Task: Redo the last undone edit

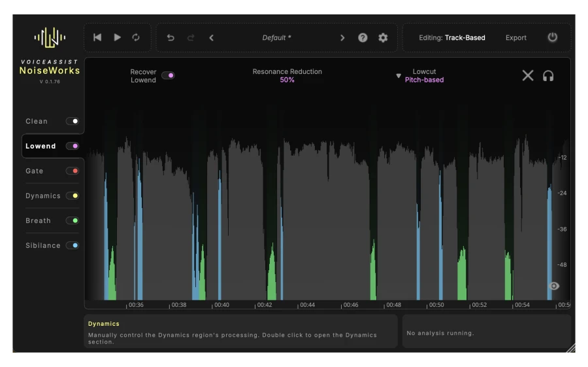Action: point(191,37)
